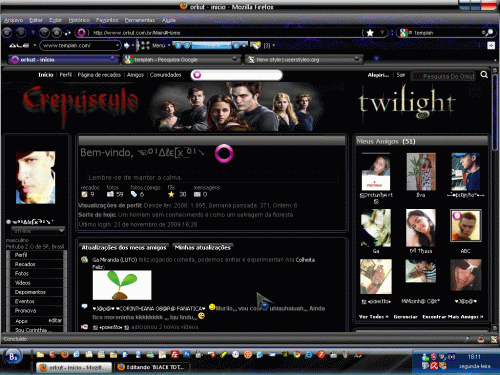Click the go arrow beside www.tenpain.com field

pos(127,45)
